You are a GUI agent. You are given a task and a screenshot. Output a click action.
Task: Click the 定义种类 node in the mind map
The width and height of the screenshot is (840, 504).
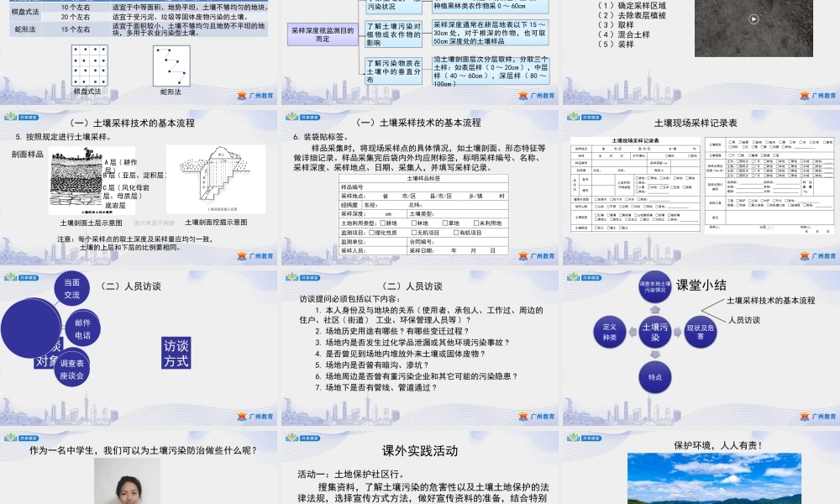click(x=610, y=332)
